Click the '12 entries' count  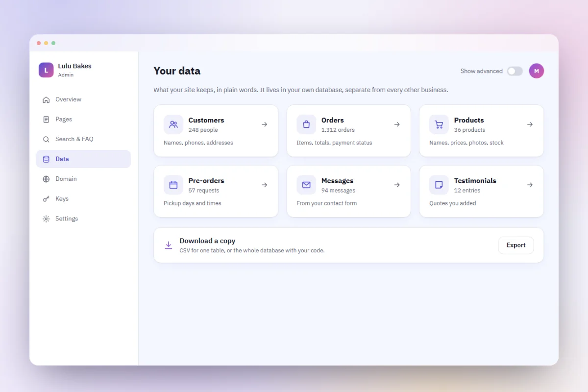tap(467, 191)
